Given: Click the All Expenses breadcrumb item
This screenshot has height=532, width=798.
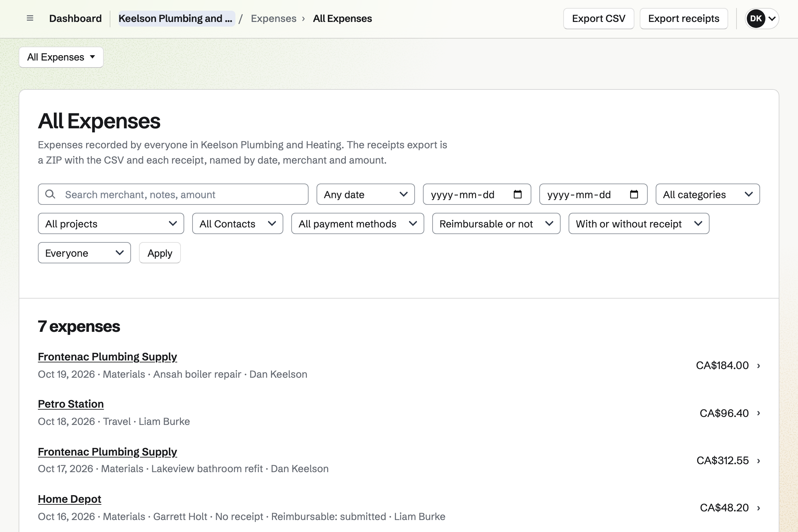Looking at the screenshot, I should point(342,18).
